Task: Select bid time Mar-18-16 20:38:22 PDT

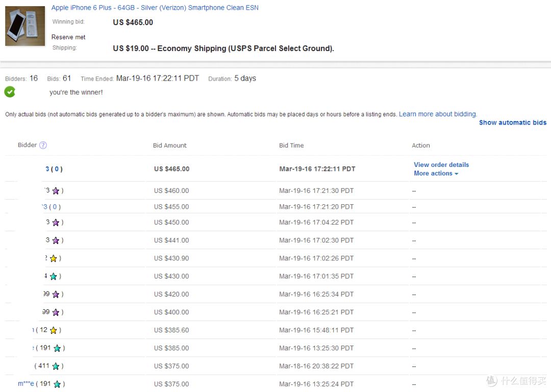Action: point(316,366)
